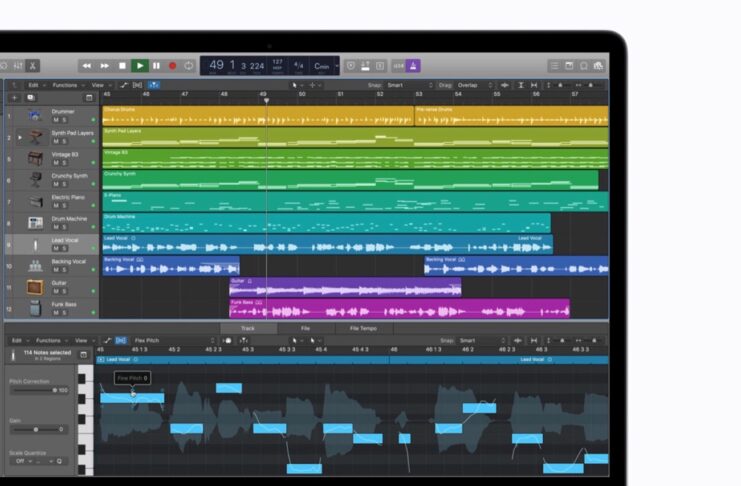Image resolution: width=741 pixels, height=486 pixels.
Task: Switch to the File editor tab
Action: pyautogui.click(x=306, y=328)
